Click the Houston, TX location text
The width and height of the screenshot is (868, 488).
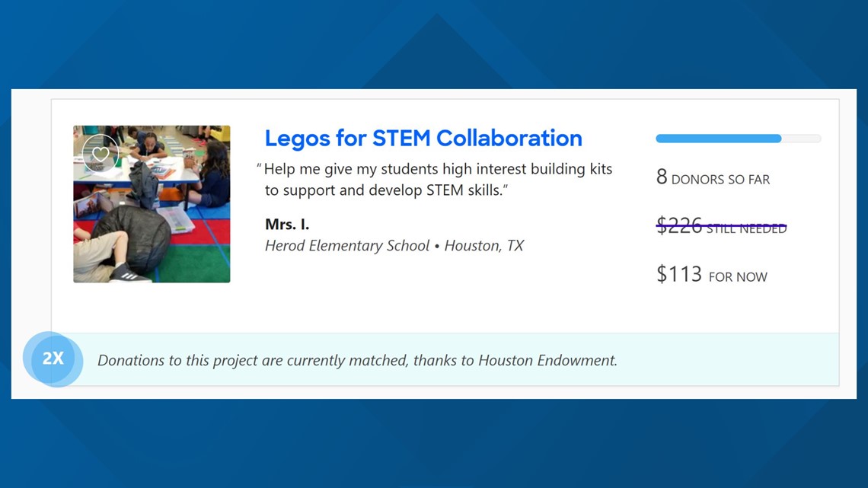click(x=483, y=245)
